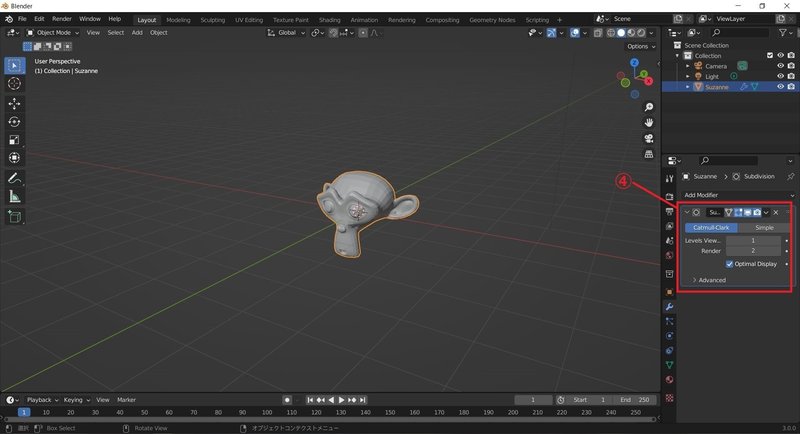Viewport: 800px width, 434px height.
Task: Hide Camera in viewport eye icon
Action: click(x=780, y=66)
